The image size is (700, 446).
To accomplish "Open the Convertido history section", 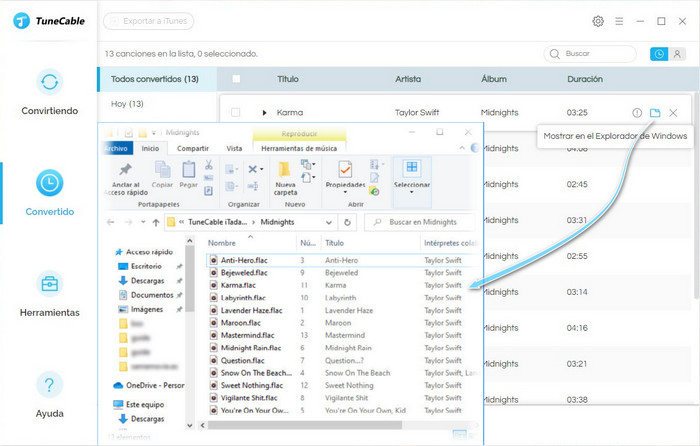I will [50, 193].
